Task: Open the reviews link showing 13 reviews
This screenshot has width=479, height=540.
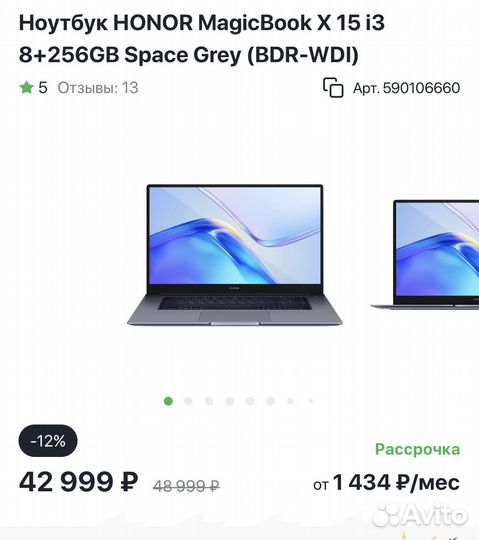Action: (x=98, y=88)
